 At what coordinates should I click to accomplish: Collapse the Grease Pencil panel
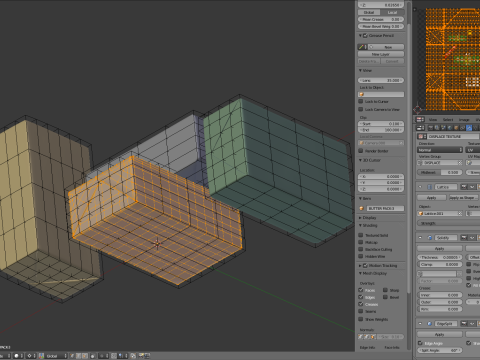[x=360, y=35]
